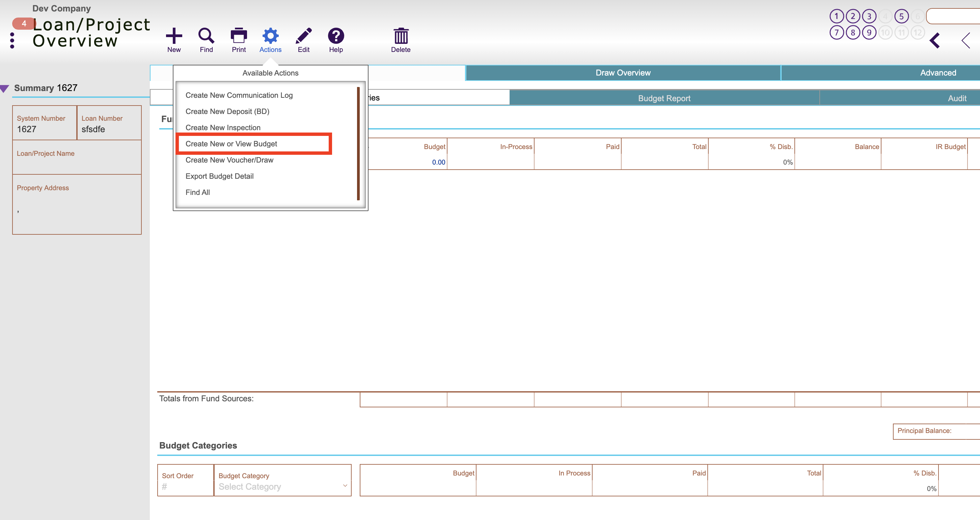Open the Budget Report tab
The width and height of the screenshot is (980, 520).
664,98
